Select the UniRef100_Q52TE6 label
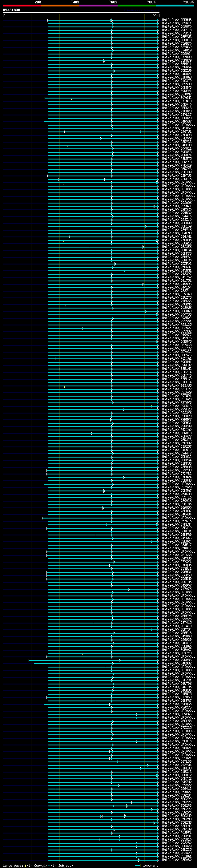 [177, 497]
